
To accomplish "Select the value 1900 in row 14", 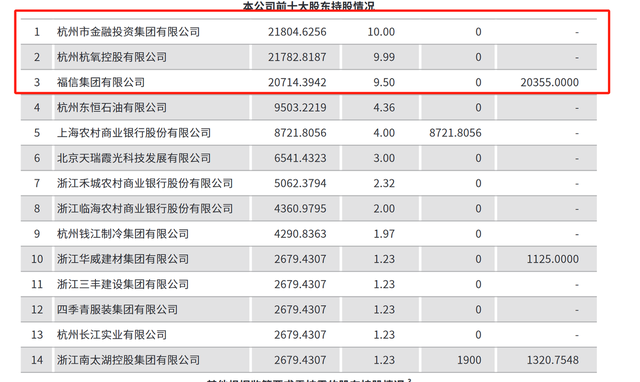I will [x=469, y=361].
